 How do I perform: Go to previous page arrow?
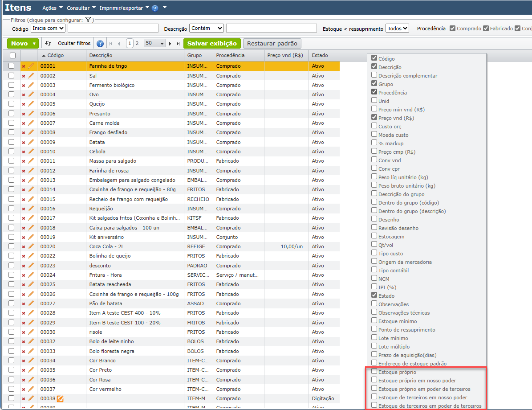[x=119, y=44]
